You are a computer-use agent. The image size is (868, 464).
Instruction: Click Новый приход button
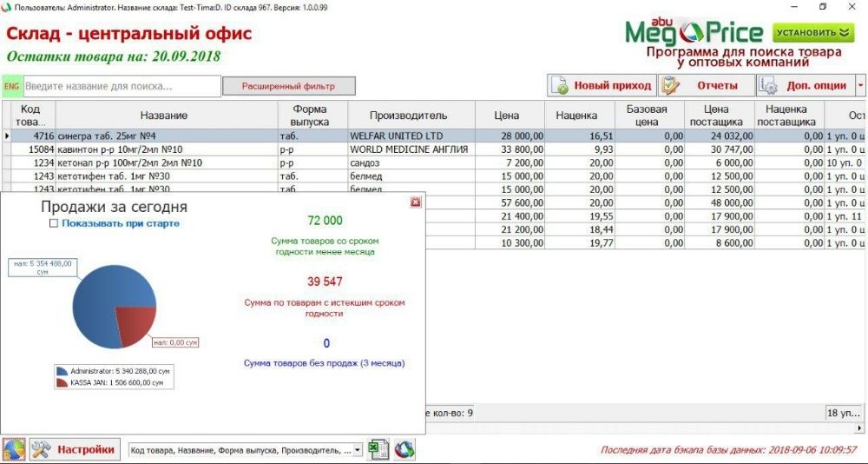[x=602, y=86]
